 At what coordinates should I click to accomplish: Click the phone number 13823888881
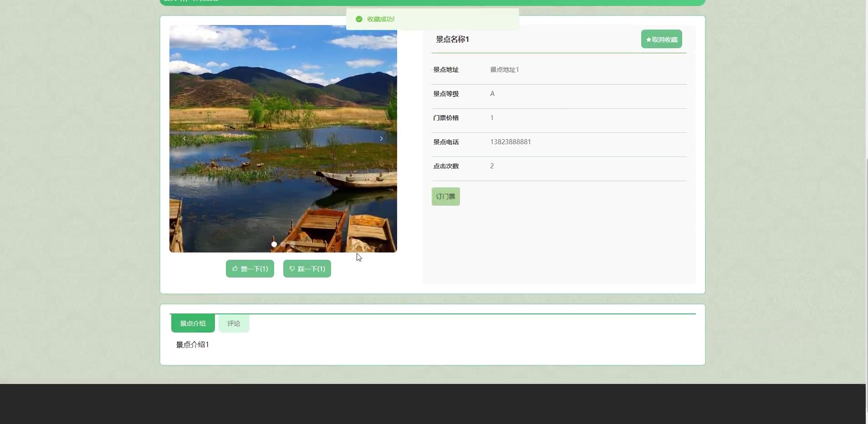pos(511,142)
